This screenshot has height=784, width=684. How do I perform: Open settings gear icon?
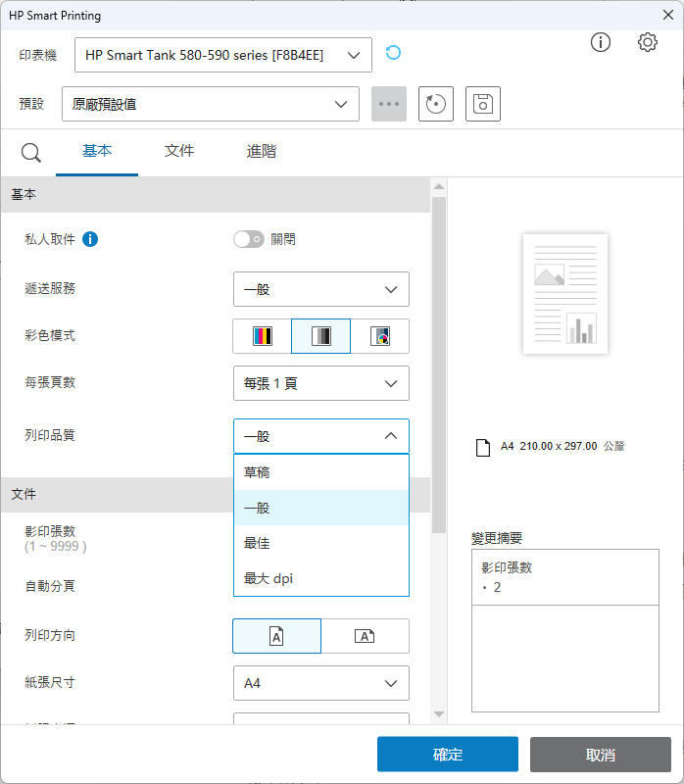point(648,42)
